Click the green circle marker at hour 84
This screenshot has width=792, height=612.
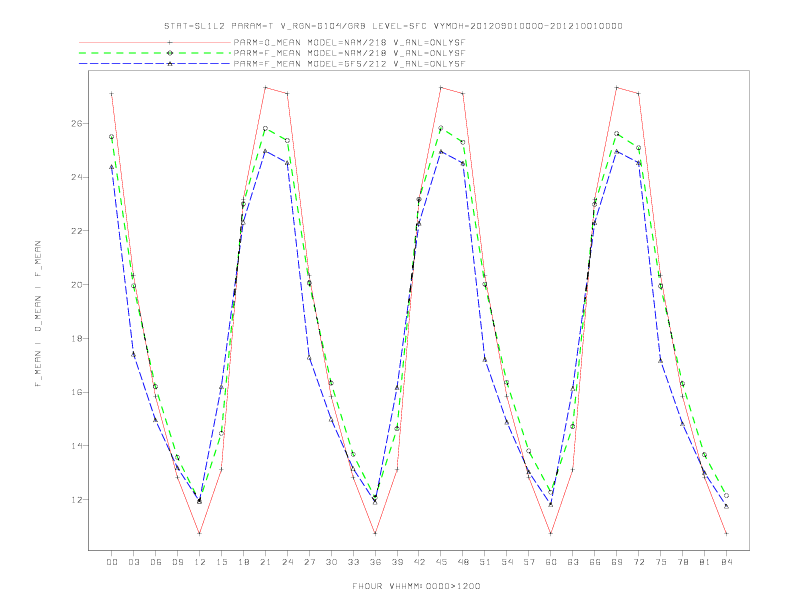726,496
